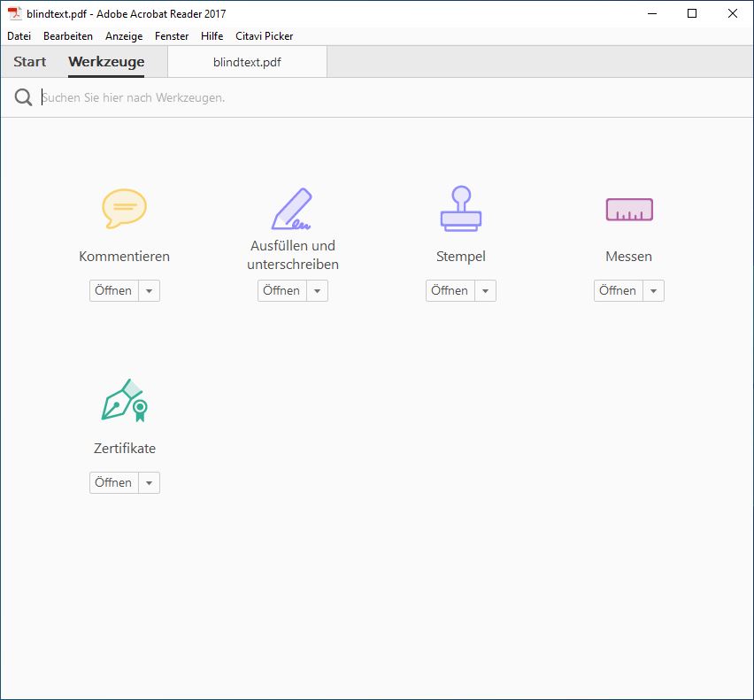Open the Citavi Picker menu

pos(264,36)
